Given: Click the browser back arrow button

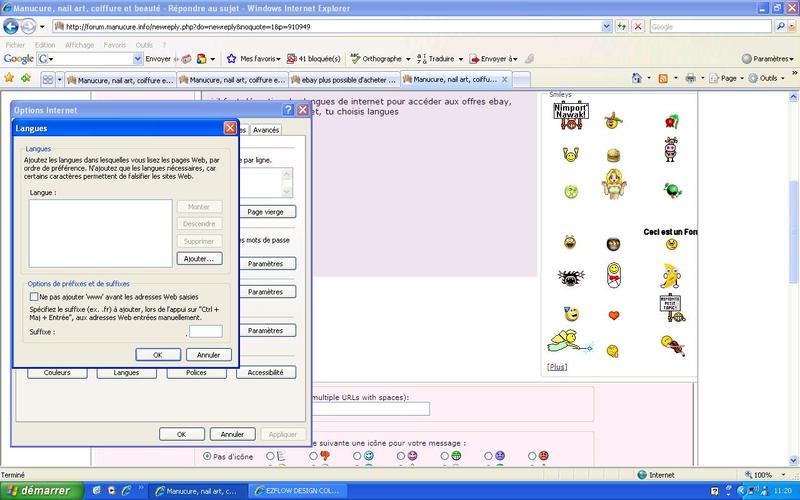Looking at the screenshot, I should [x=12, y=27].
